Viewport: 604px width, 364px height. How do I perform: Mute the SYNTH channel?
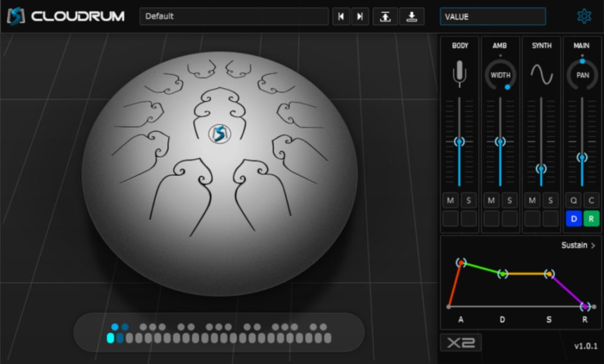pyautogui.click(x=532, y=201)
